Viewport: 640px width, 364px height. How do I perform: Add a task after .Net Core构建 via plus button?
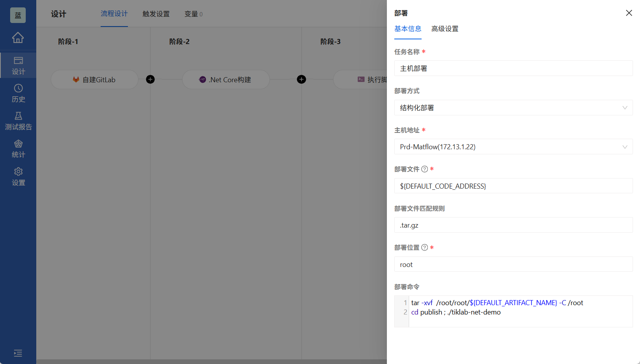[x=301, y=79]
